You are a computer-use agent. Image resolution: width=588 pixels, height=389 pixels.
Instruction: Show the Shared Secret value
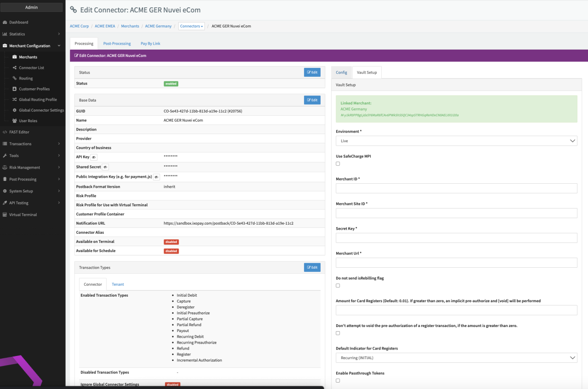105,167
